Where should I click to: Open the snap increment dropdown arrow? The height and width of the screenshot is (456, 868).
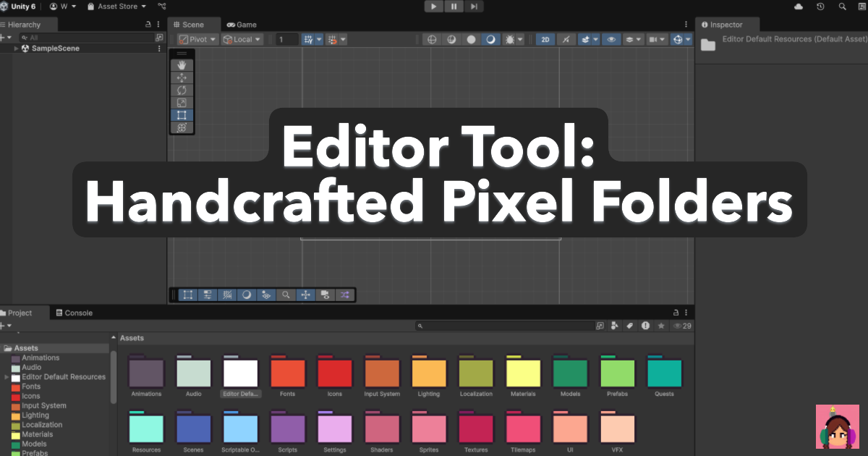(x=344, y=40)
